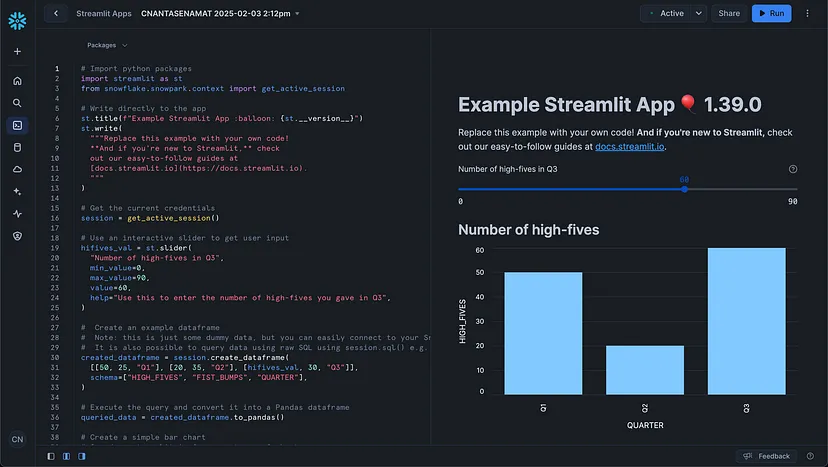This screenshot has width=828, height=467.
Task: Click the Share button
Action: click(x=729, y=13)
